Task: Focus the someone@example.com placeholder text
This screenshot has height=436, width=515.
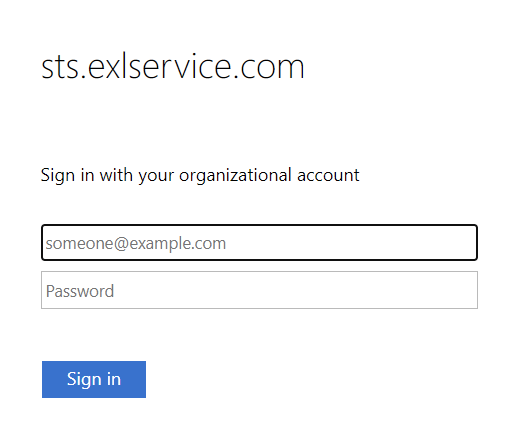Action: [136, 243]
